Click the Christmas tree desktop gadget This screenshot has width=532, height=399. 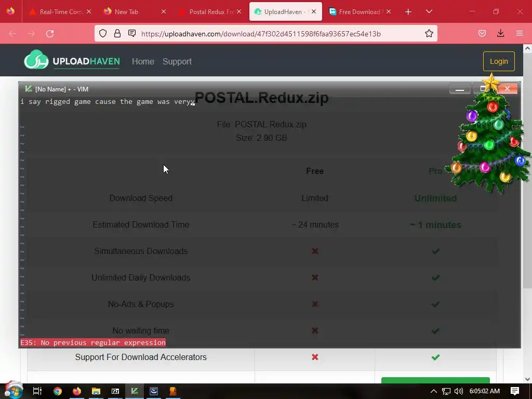point(488,136)
